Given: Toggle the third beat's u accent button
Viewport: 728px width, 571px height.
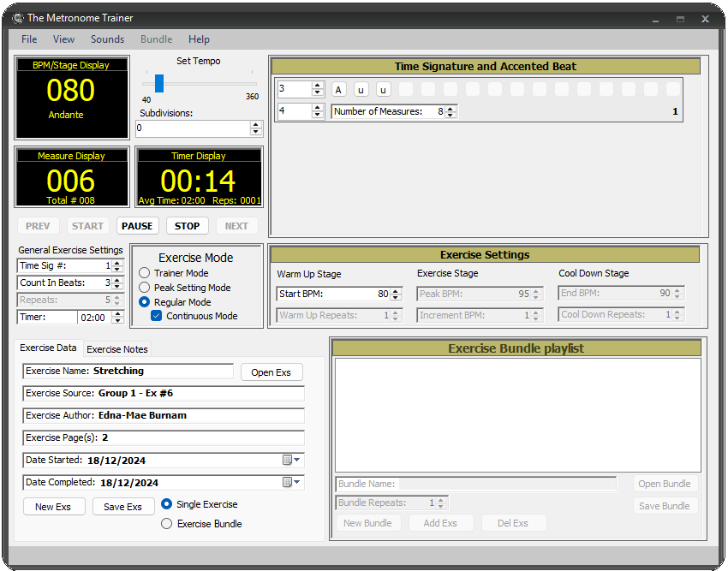Looking at the screenshot, I should point(382,89).
